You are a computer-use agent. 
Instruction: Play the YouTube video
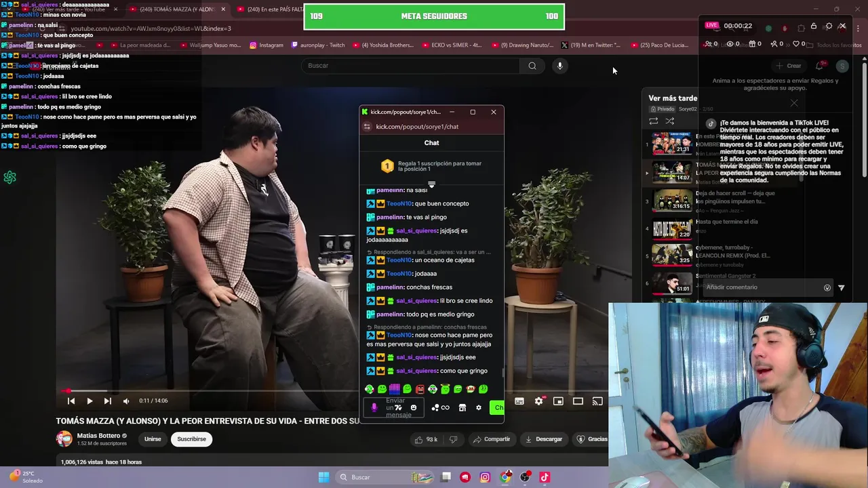point(90,401)
